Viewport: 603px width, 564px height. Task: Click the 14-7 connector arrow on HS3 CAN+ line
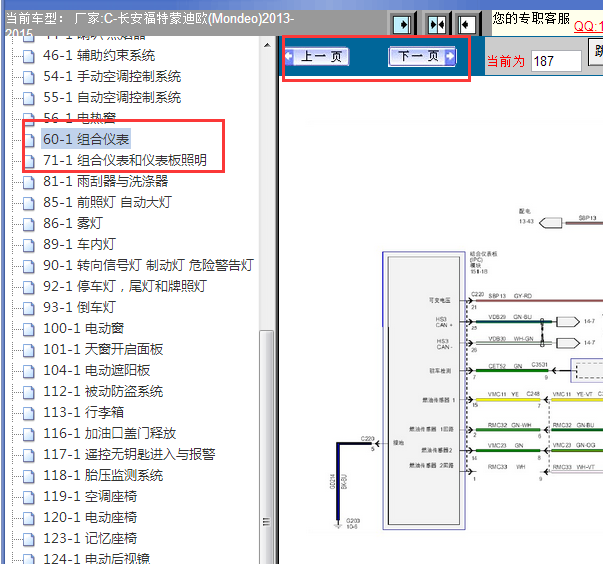(568, 321)
